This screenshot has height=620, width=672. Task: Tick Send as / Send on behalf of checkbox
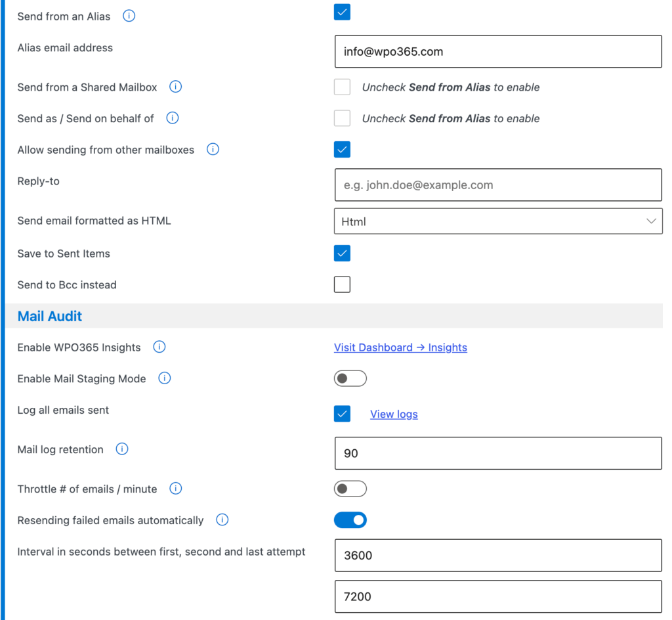pos(342,118)
